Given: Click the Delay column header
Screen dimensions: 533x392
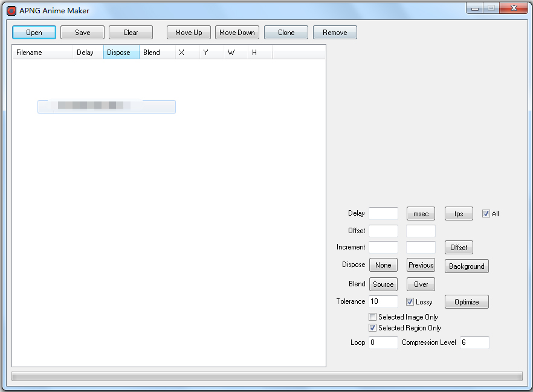Looking at the screenshot, I should point(88,53).
